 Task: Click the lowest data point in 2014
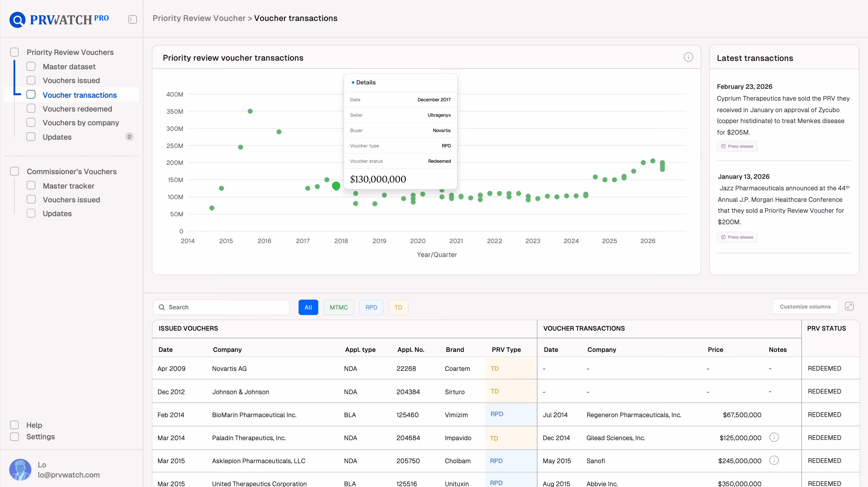(x=212, y=208)
